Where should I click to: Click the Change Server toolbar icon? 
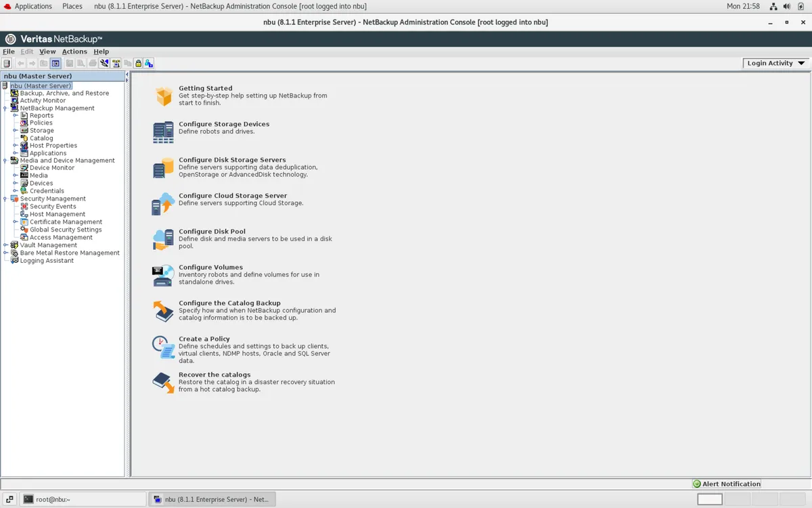click(116, 63)
